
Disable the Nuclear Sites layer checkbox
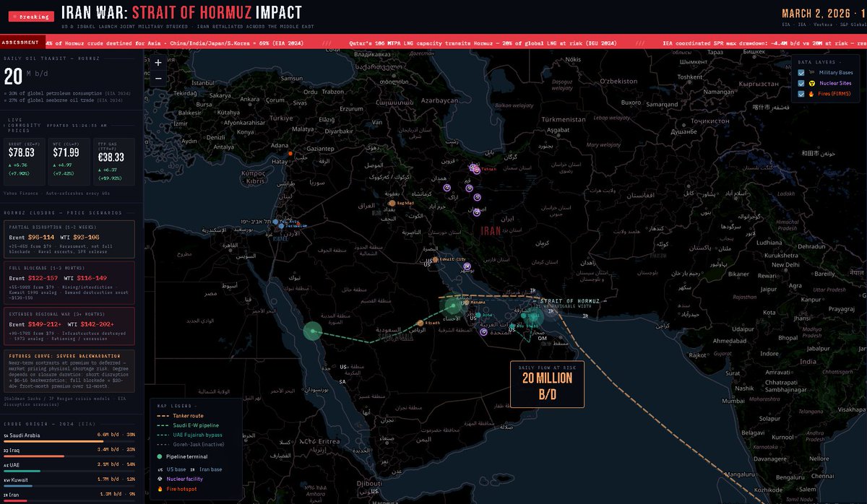[800, 83]
